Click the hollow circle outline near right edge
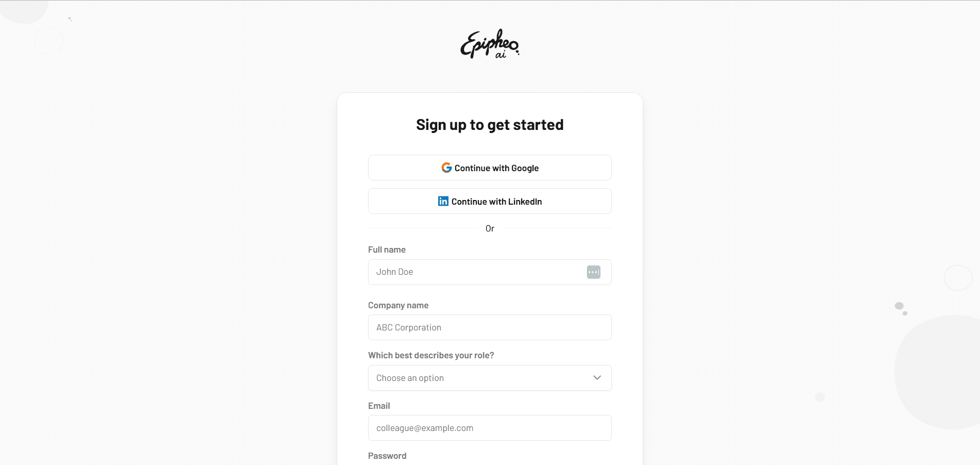 coord(958,278)
